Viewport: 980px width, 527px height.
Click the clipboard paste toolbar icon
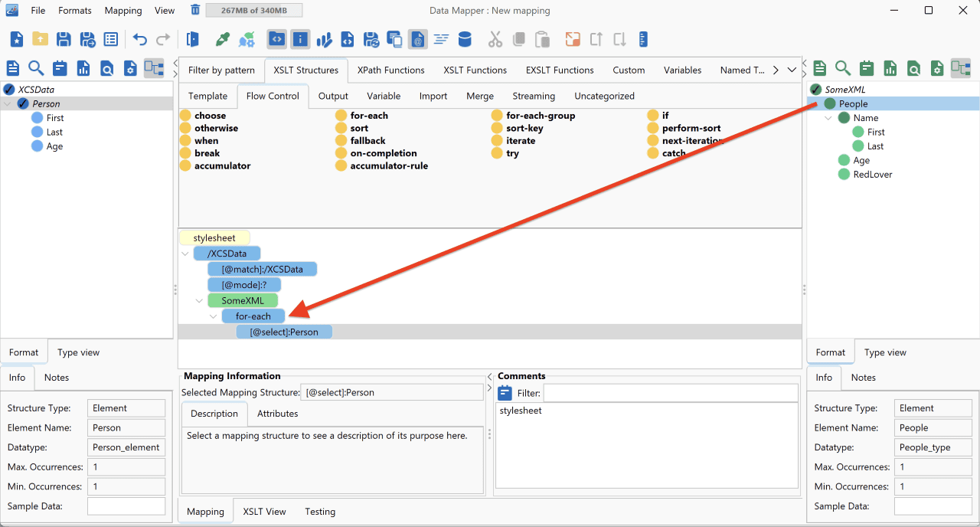click(542, 39)
